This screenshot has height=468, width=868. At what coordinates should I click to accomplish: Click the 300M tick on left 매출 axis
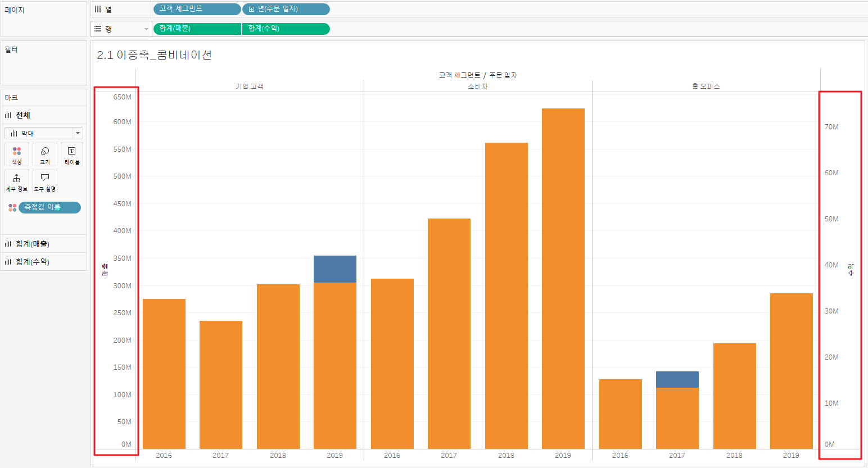point(123,286)
